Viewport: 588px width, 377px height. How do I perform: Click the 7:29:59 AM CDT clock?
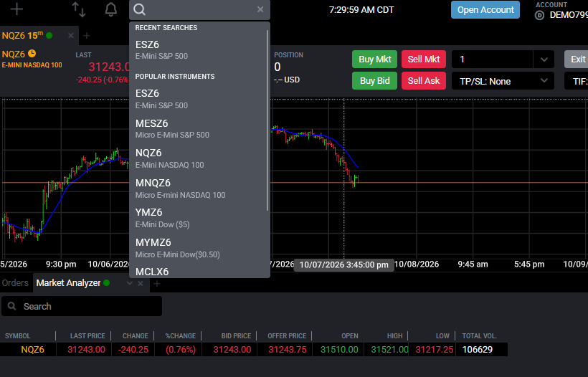click(x=361, y=10)
